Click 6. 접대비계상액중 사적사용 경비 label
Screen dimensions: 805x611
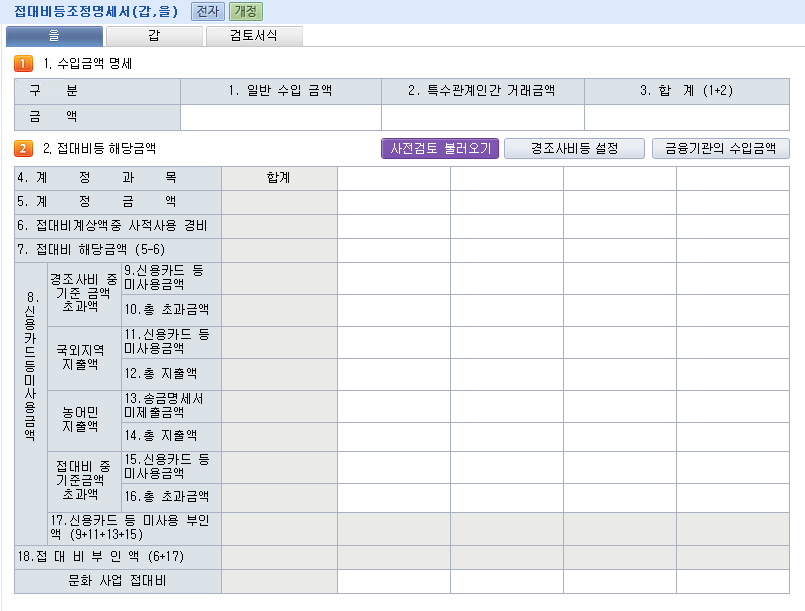[118, 226]
